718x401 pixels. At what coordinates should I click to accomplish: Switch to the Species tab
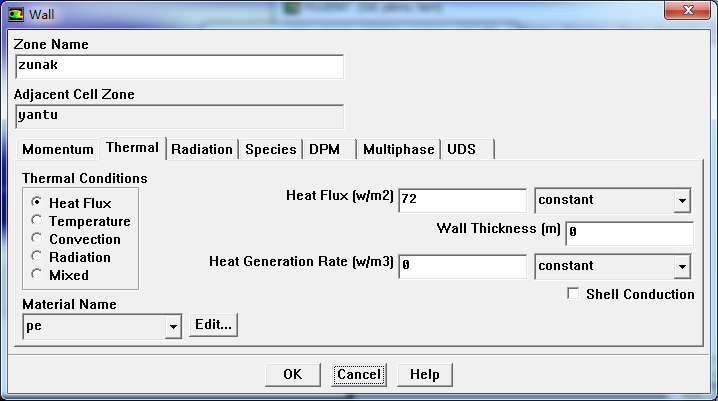(271, 149)
